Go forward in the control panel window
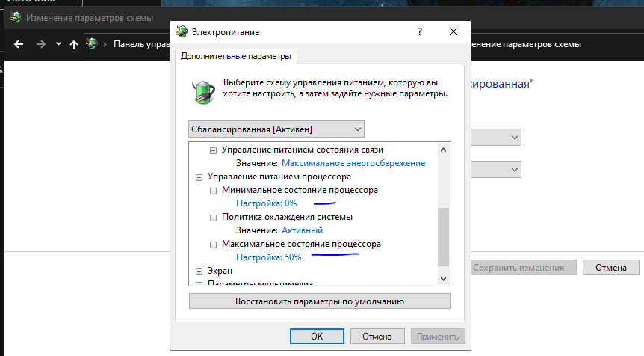Image resolution: width=644 pixels, height=356 pixels. [40, 44]
